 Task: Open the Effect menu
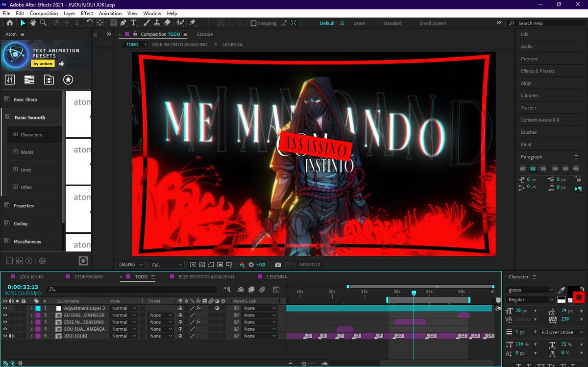point(87,13)
